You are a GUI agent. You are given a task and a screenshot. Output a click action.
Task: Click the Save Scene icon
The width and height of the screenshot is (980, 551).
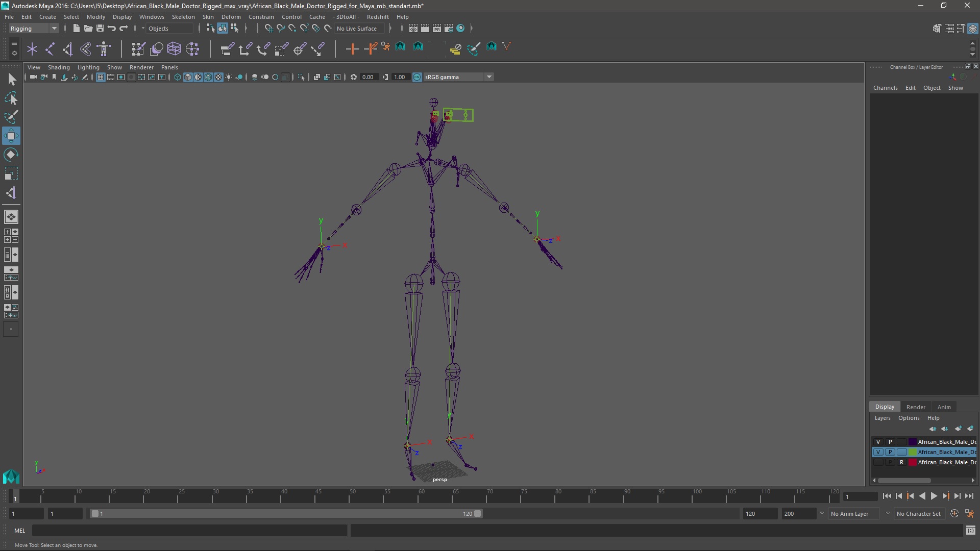100,29
